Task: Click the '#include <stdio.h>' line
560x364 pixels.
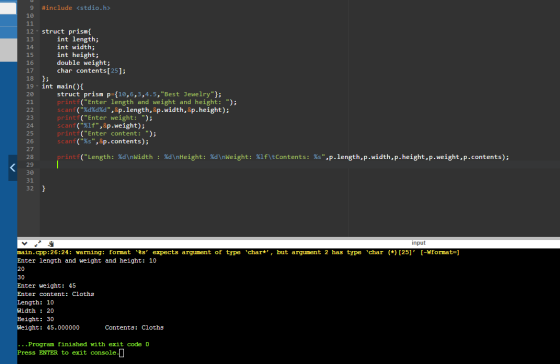Action: [x=76, y=8]
